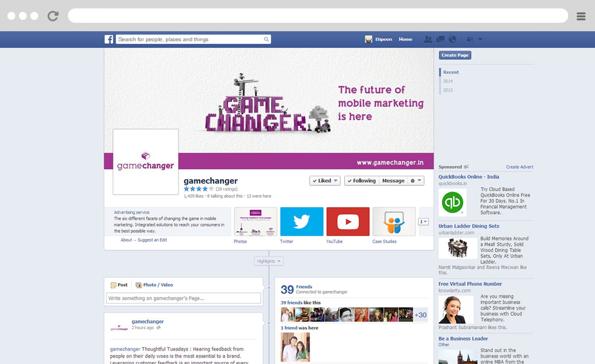Click the Facebook logo icon
This screenshot has width=595, height=364.
(109, 39)
